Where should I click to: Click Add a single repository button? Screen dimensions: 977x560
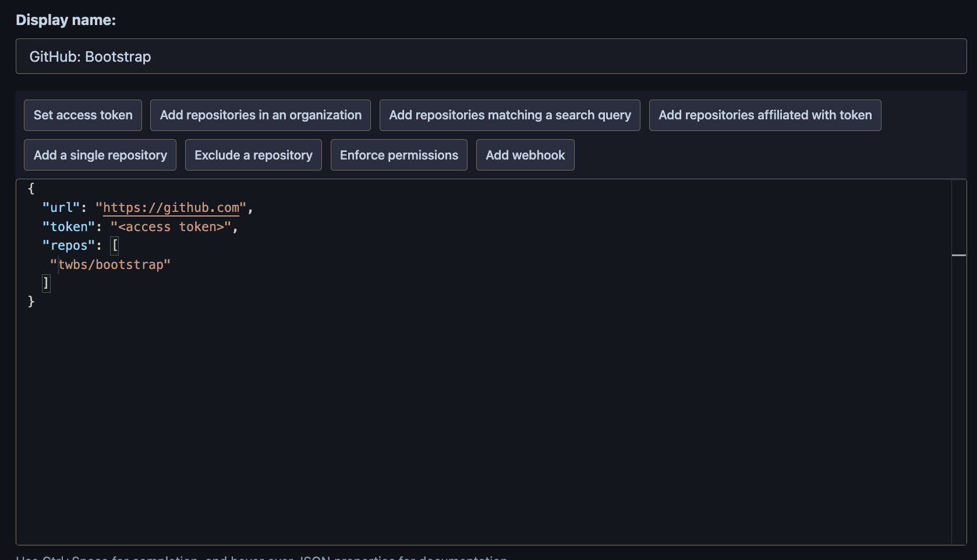click(x=100, y=155)
